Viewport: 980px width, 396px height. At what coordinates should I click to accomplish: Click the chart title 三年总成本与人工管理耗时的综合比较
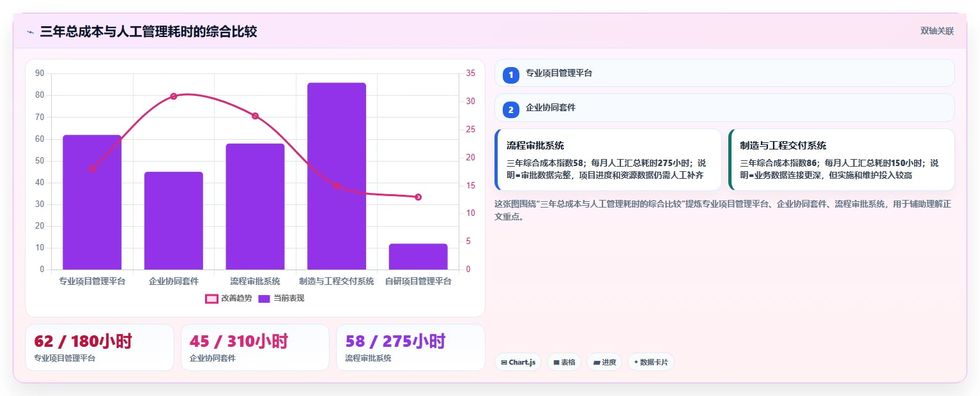tap(148, 31)
